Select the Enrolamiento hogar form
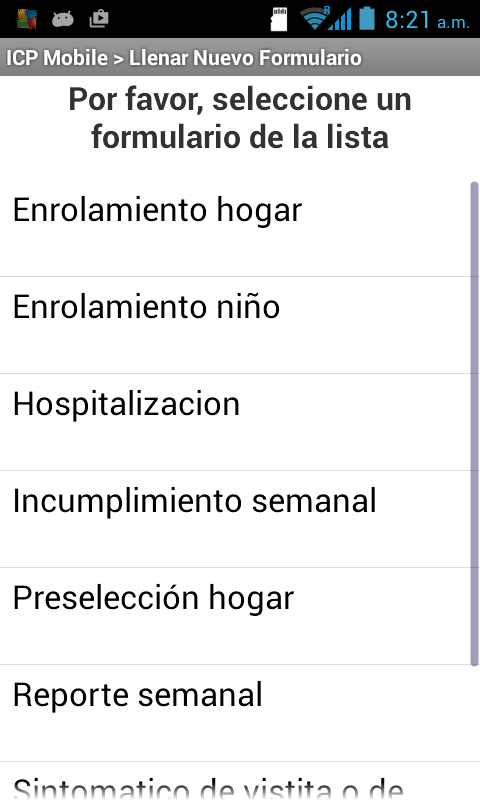The width and height of the screenshot is (480, 800). [x=240, y=229]
